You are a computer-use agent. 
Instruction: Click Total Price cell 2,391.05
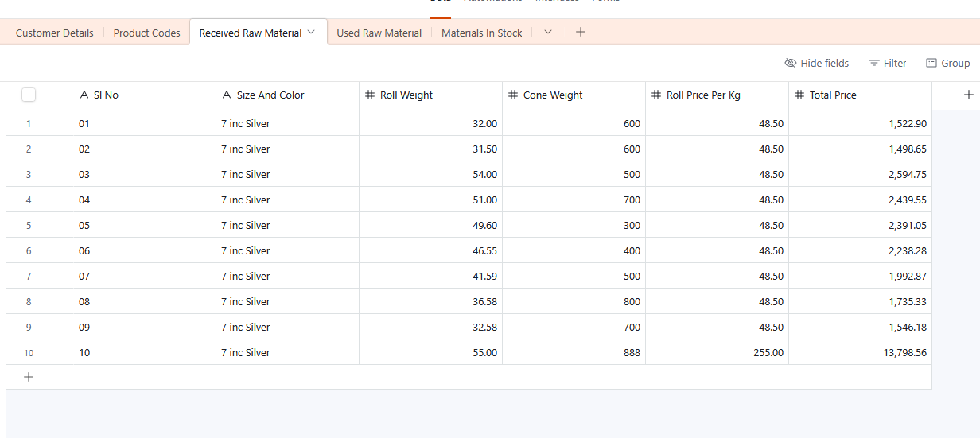coord(860,225)
